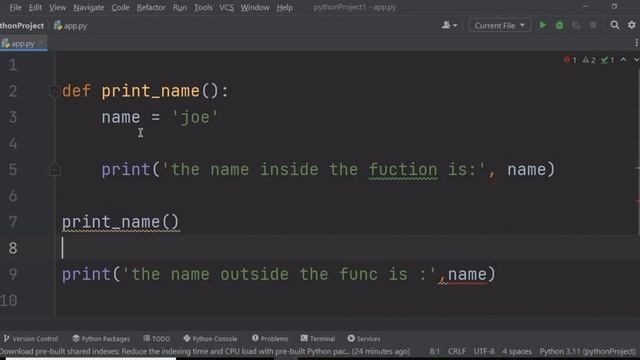Open the Refactor menu
The image size is (640, 360).
(x=151, y=7)
